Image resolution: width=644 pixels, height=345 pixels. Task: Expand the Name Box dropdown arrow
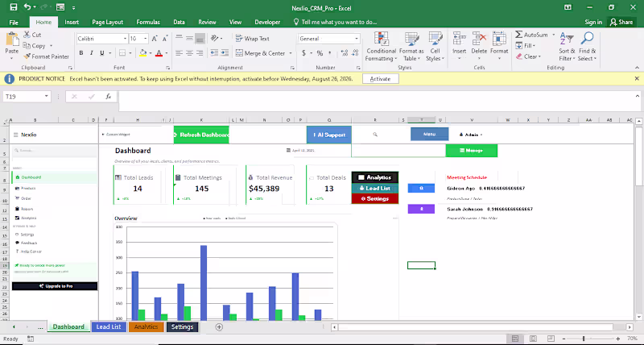point(46,96)
